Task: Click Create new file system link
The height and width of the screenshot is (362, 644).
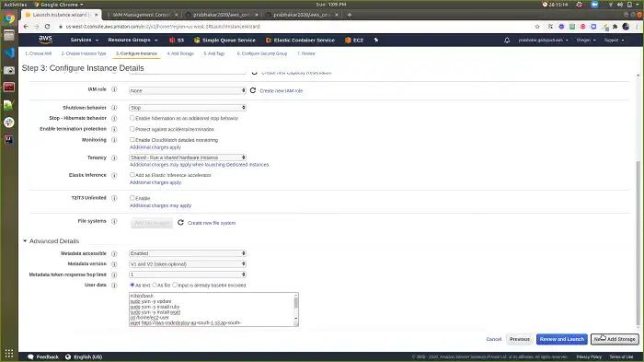Action: [x=212, y=223]
